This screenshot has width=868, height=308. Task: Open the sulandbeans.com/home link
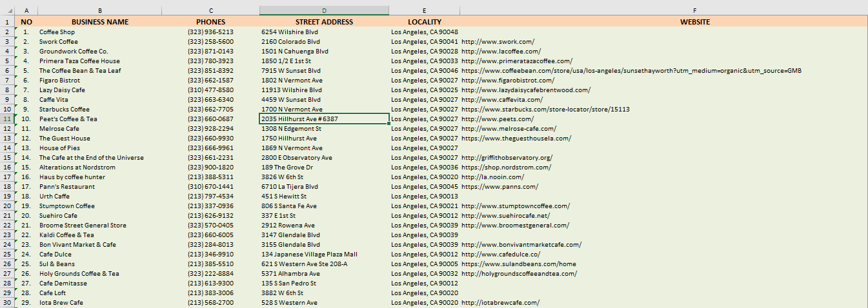519,264
